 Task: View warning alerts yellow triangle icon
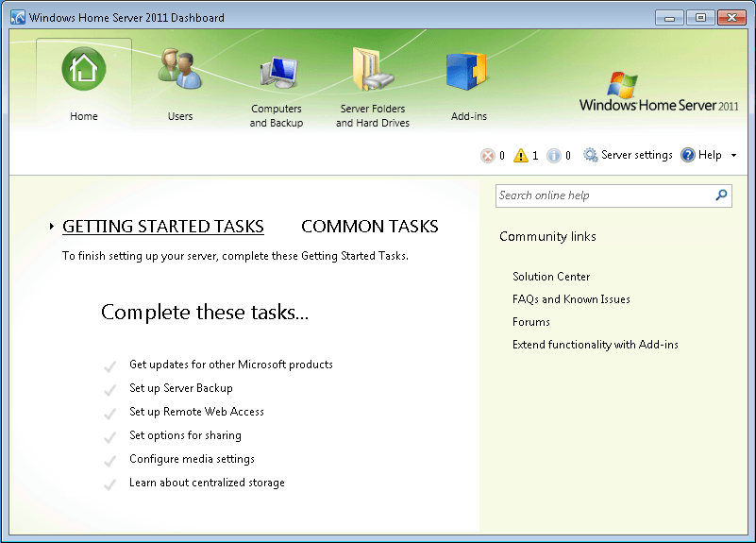point(521,155)
